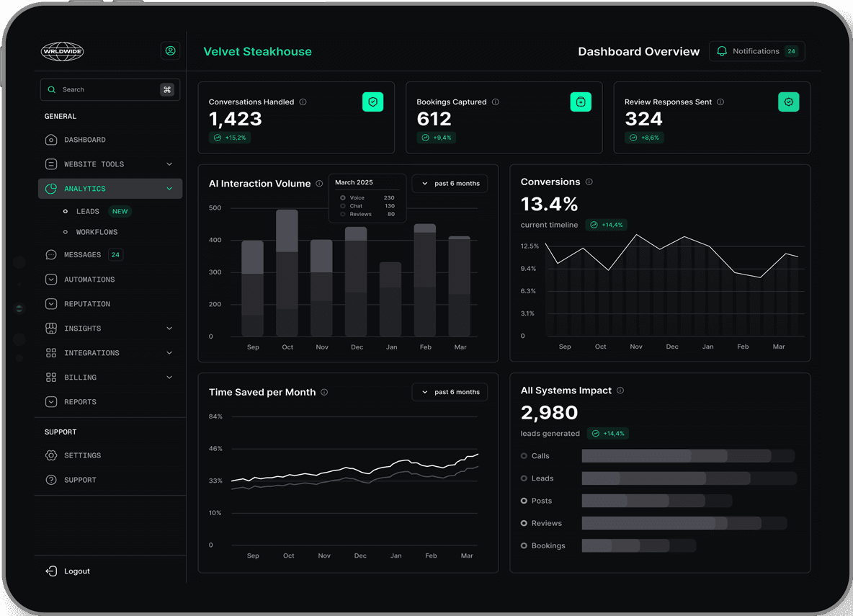This screenshot has width=853, height=616.
Task: Toggle the Reviews legend radio in tooltip
Action: point(343,214)
